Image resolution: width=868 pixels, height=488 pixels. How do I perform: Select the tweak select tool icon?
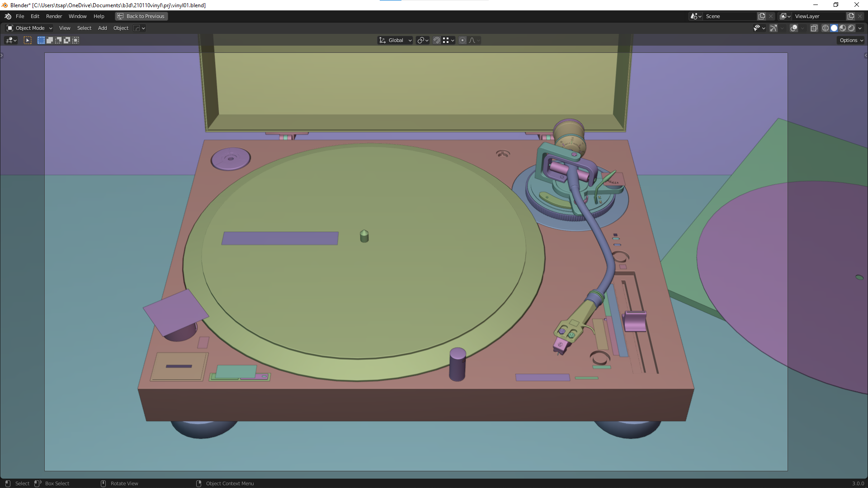[x=28, y=40]
